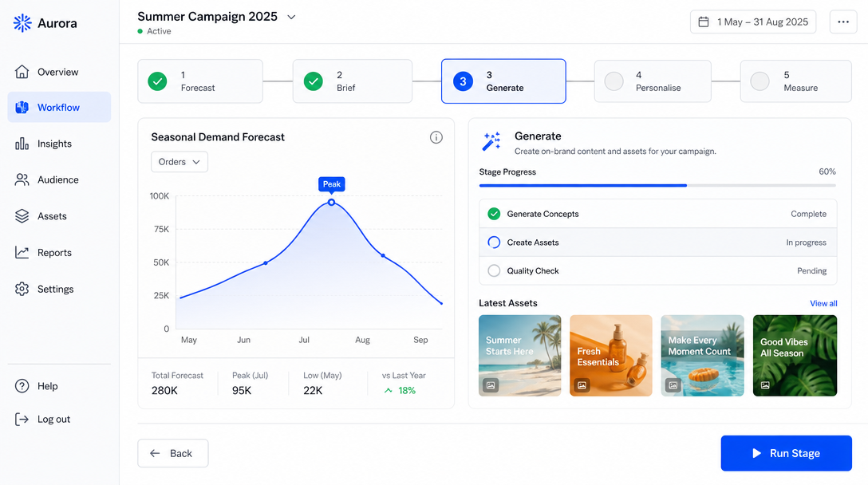Click the Stage Progress bar
The height and width of the screenshot is (485, 868).
point(657,186)
